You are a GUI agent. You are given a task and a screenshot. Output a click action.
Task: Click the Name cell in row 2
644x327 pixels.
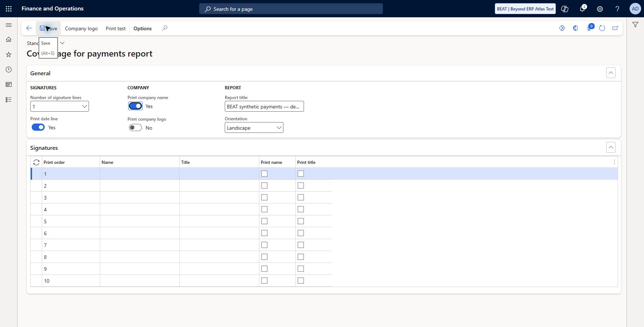coord(140,185)
